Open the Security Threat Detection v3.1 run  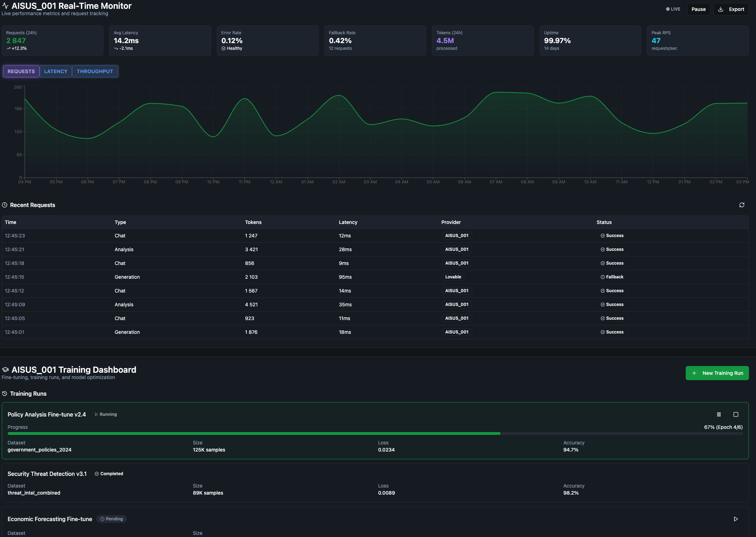pyautogui.click(x=47, y=474)
